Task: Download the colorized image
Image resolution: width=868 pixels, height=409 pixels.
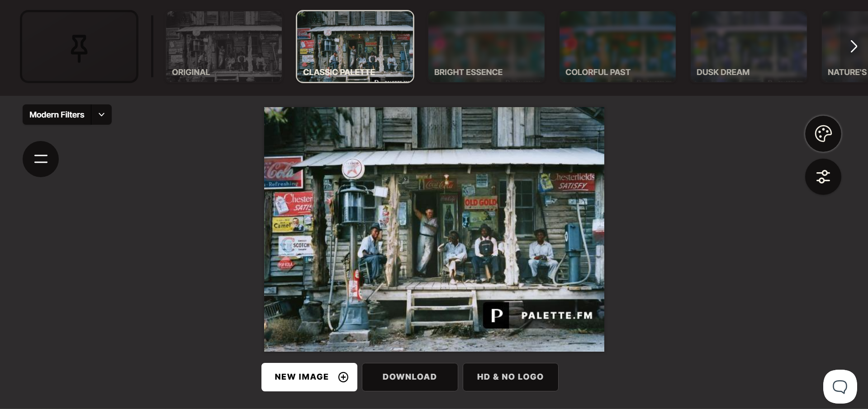Action: point(410,377)
